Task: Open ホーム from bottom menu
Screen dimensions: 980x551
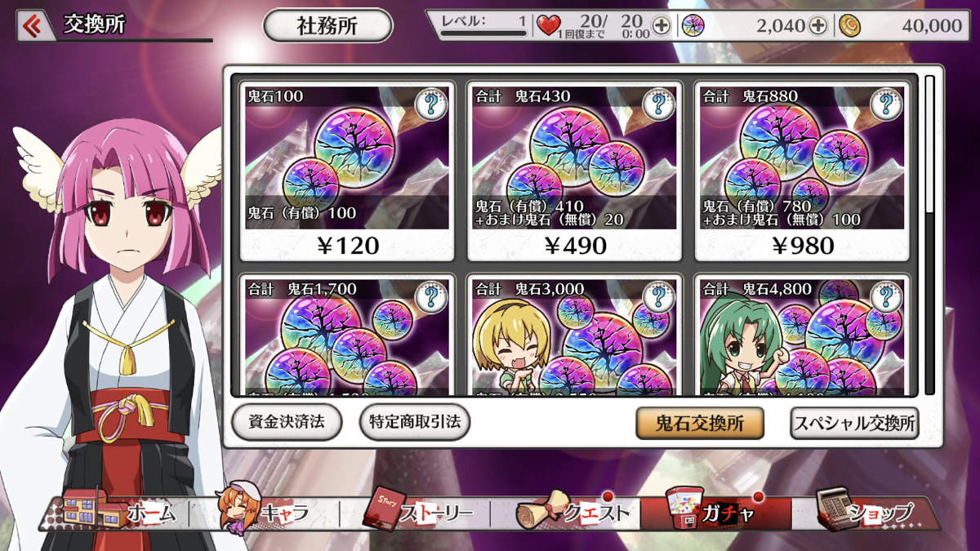Action: coord(122,512)
